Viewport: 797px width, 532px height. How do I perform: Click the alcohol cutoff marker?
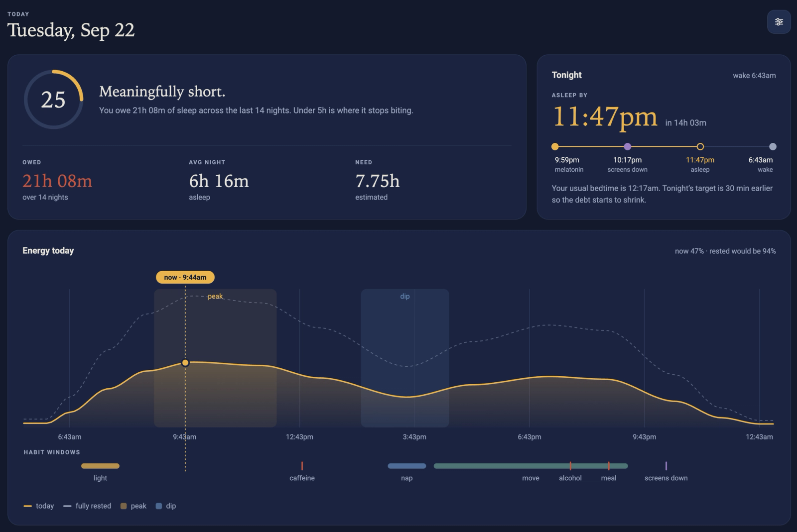tap(570, 466)
